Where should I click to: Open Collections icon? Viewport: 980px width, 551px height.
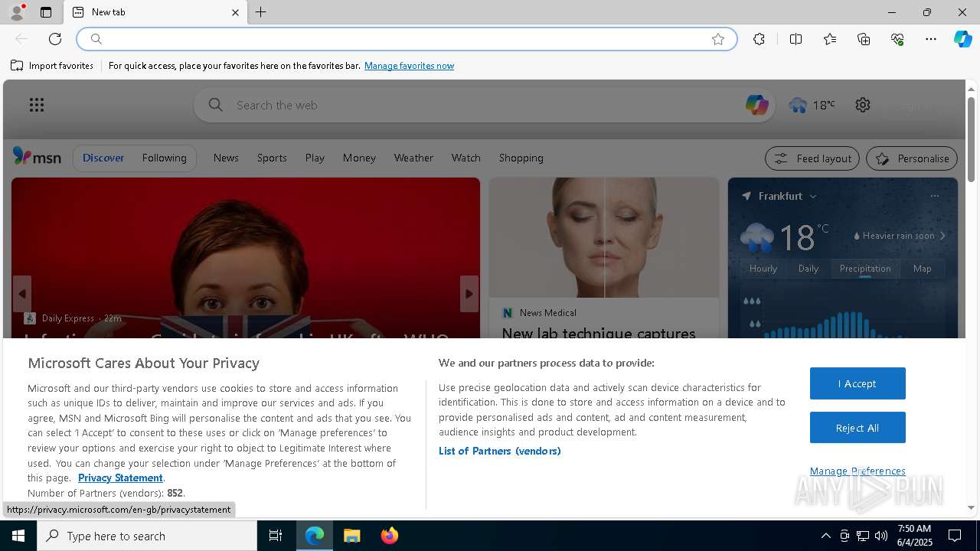click(x=864, y=39)
